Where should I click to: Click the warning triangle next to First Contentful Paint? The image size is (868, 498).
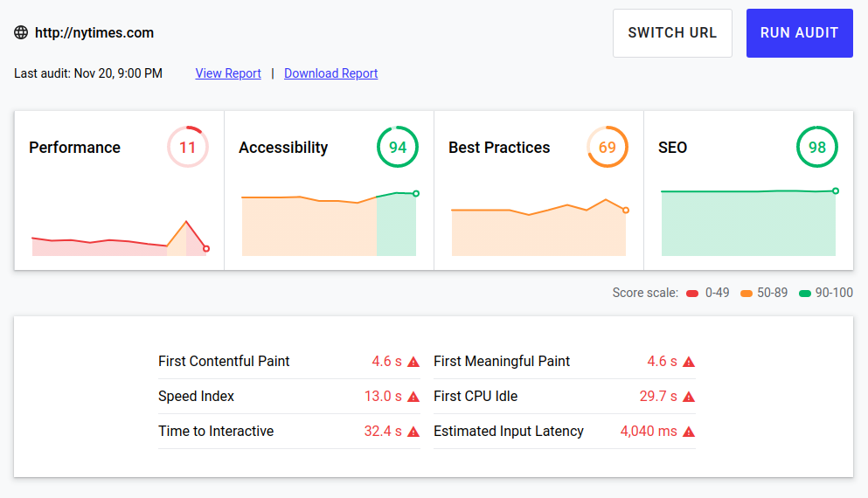pos(413,362)
